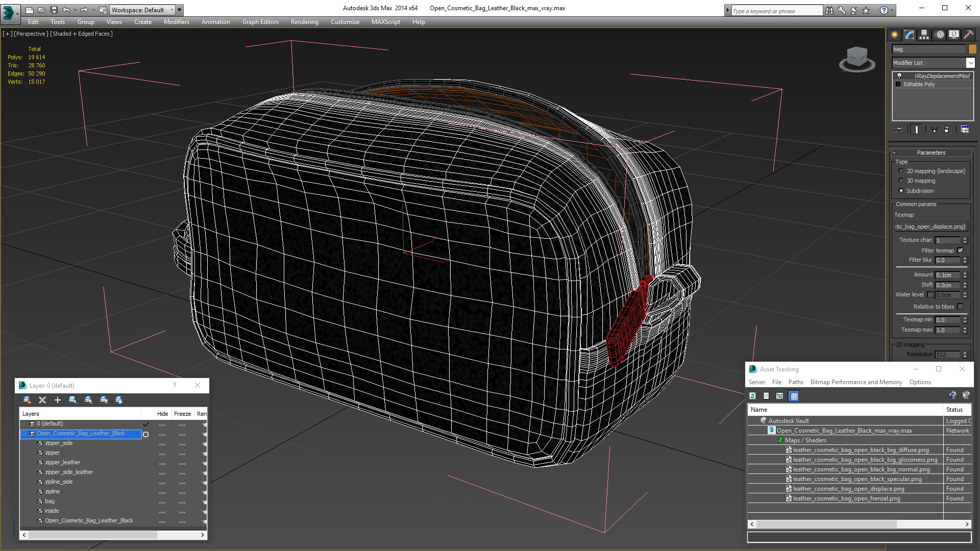Select the 3D mapping radio button
The height and width of the screenshot is (551, 980).
(901, 181)
